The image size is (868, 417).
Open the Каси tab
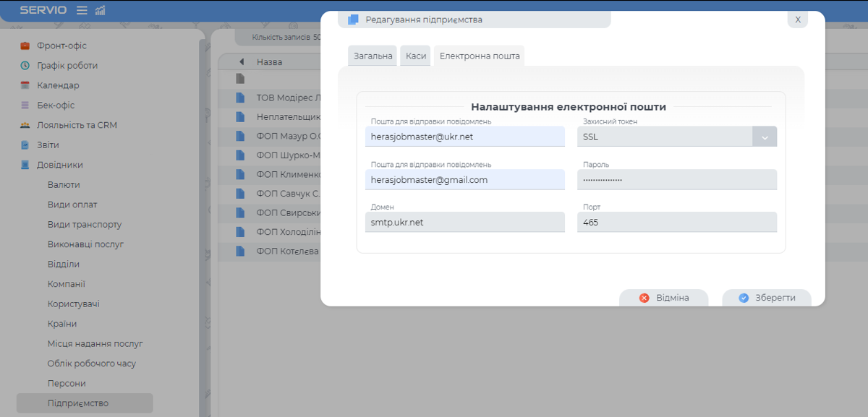tap(415, 56)
